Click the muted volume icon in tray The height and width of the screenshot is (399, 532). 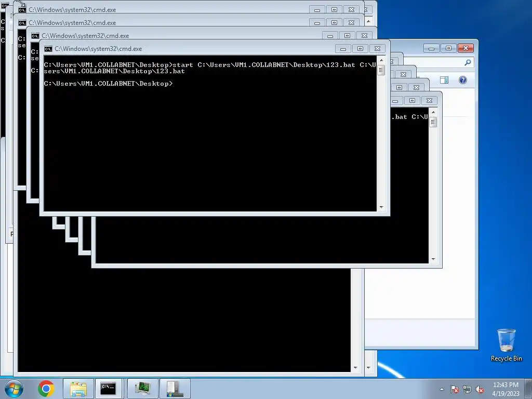coord(480,390)
